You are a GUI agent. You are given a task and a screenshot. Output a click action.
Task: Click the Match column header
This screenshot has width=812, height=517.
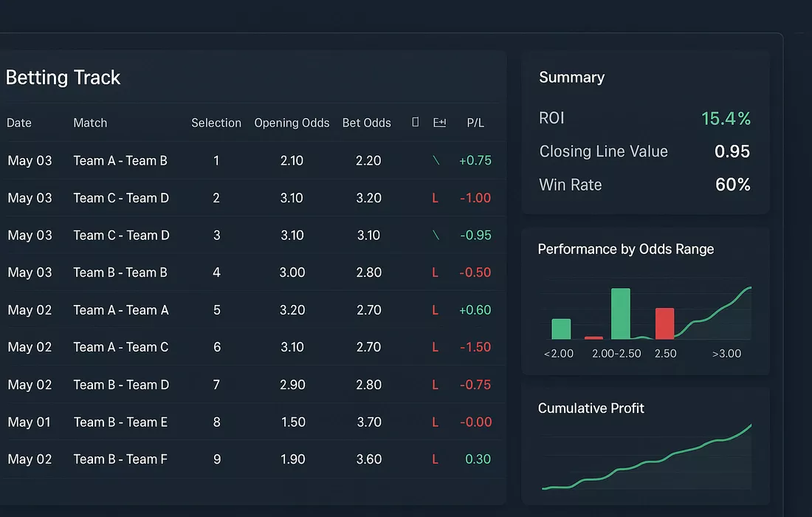click(x=90, y=123)
